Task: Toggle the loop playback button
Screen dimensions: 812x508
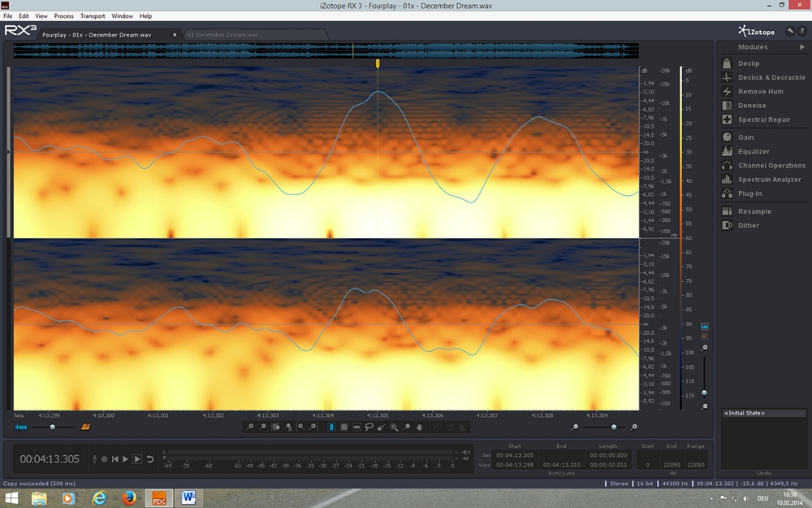Action: point(150,459)
